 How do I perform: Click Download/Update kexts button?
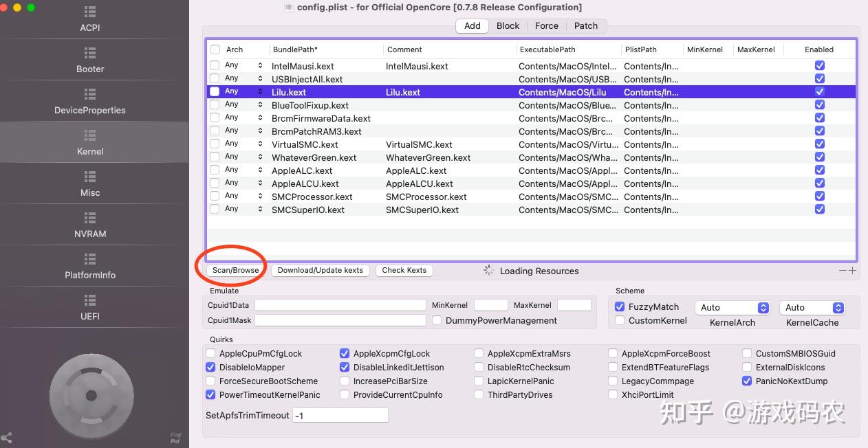tap(321, 270)
